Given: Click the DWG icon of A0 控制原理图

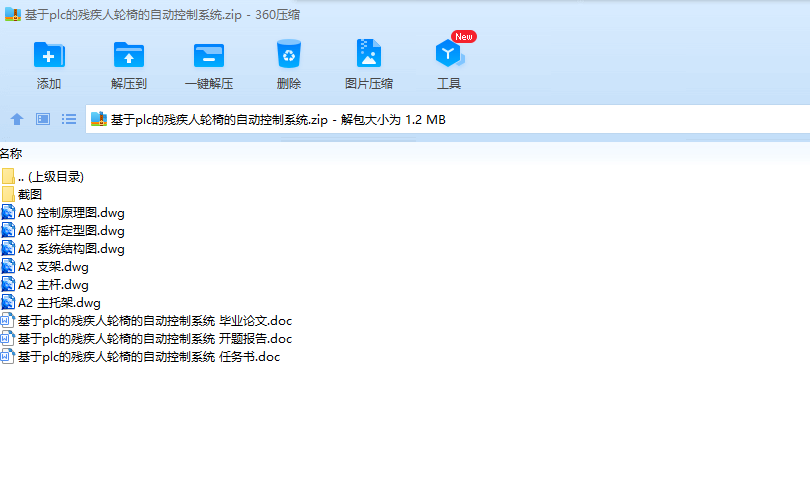Looking at the screenshot, I should click(8, 212).
